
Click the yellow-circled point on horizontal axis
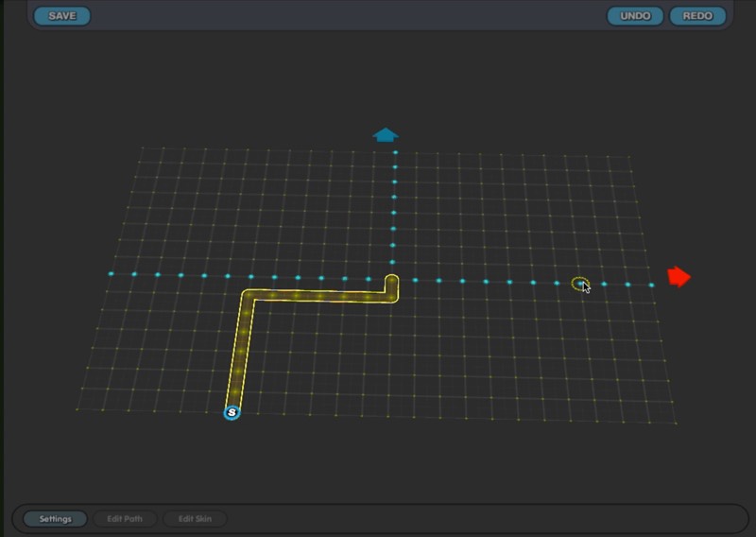(x=580, y=283)
